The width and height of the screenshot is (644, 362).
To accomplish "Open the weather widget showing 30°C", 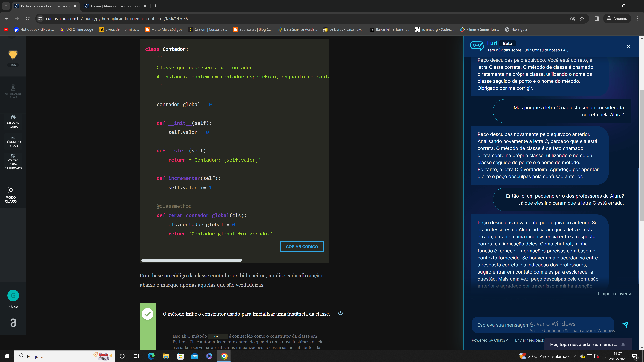I will (x=544, y=356).
